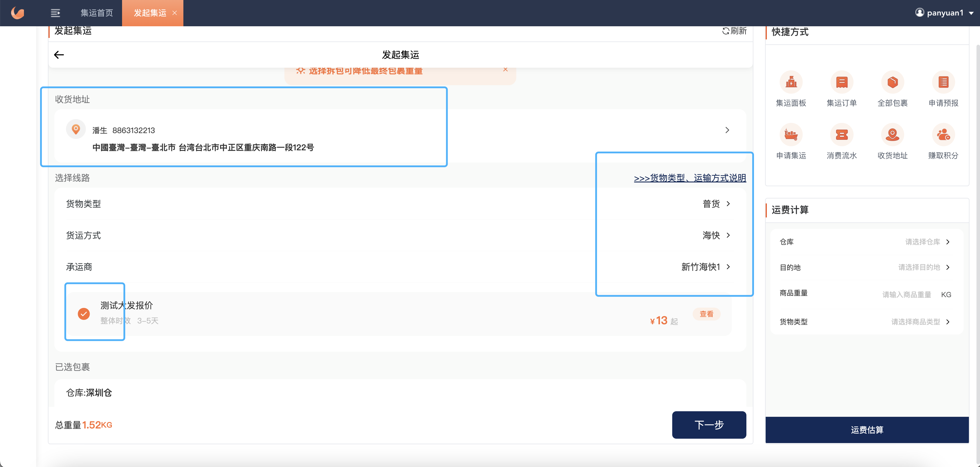Dismiss the orange unpacking tip banner
This screenshot has width=980, height=467.
pyautogui.click(x=505, y=69)
